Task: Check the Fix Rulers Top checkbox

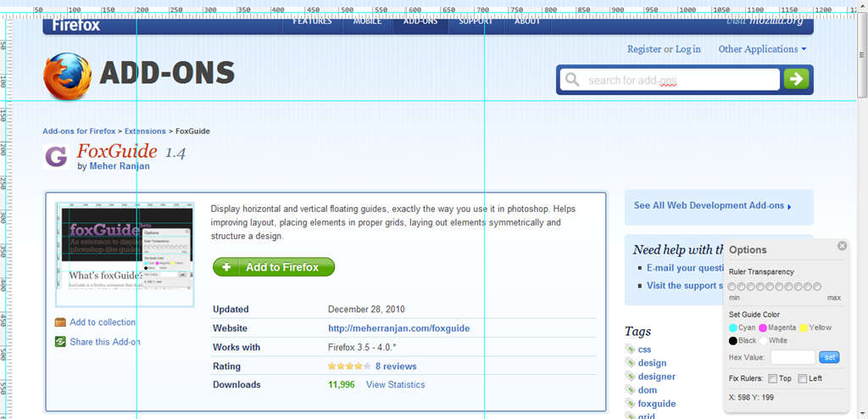Action: 772,379
